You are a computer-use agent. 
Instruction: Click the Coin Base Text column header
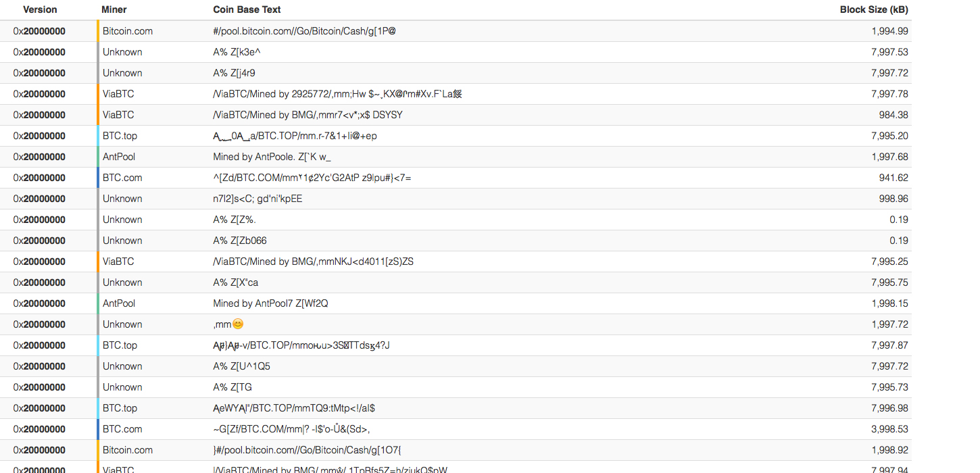[247, 9]
